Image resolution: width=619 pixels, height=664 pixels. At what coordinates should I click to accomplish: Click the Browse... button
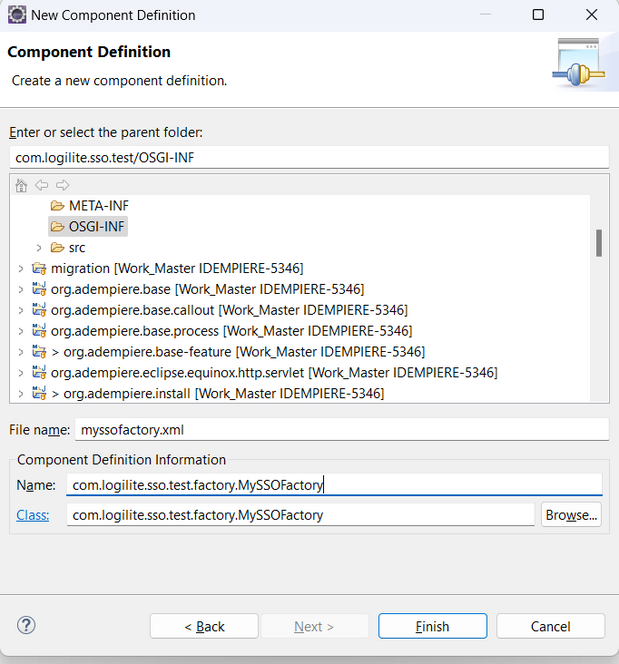click(571, 515)
